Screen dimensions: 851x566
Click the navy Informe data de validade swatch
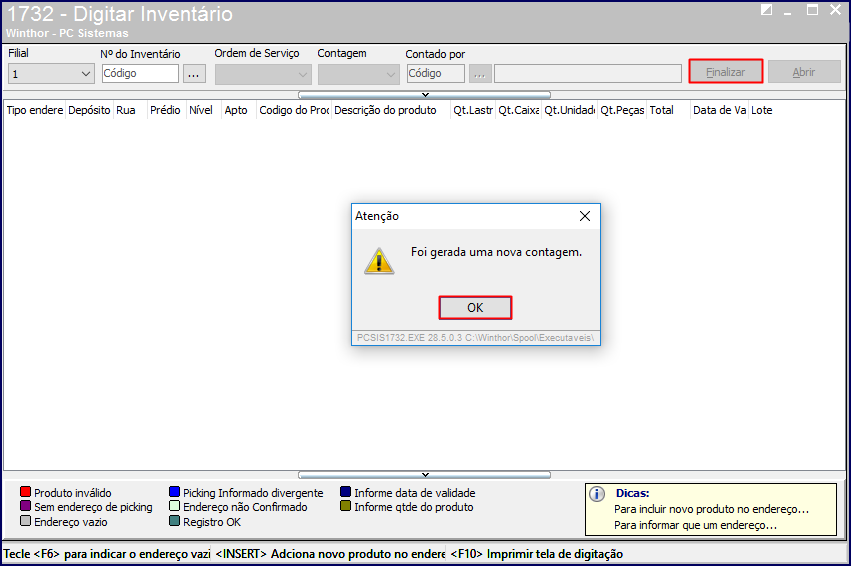(345, 492)
